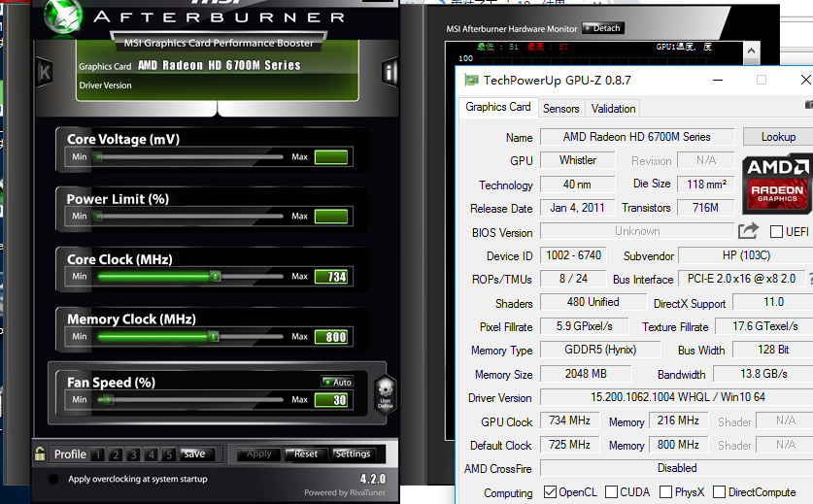Click the AMD CrossFire value Disabled
Screen dimensions: 813x504
[677, 468]
